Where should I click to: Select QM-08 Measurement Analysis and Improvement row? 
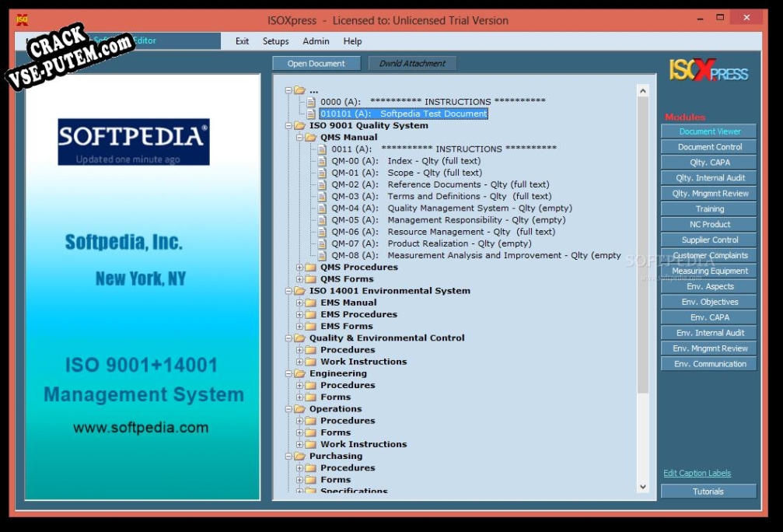[x=476, y=255]
